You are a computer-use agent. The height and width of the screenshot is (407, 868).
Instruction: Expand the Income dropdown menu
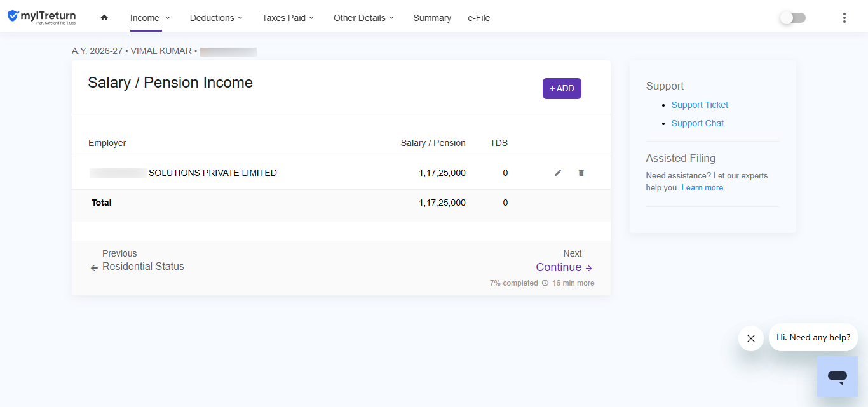click(150, 18)
